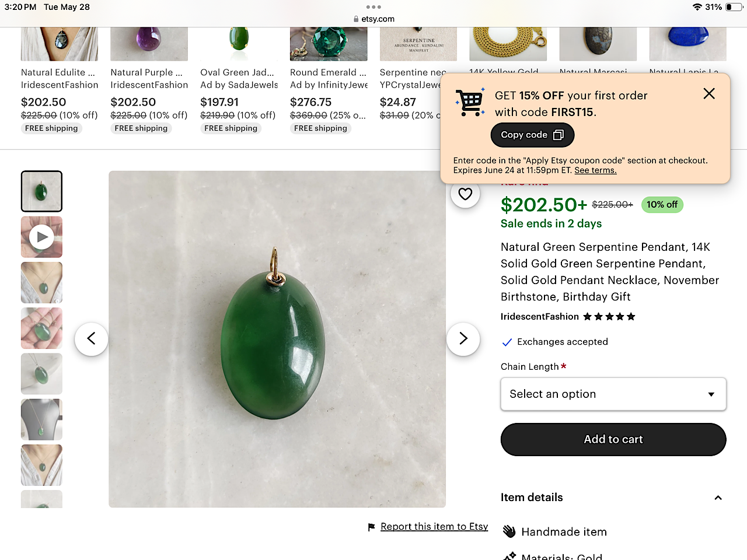Click the copy icon in Copy code
747x560 pixels.
pyautogui.click(x=558, y=135)
